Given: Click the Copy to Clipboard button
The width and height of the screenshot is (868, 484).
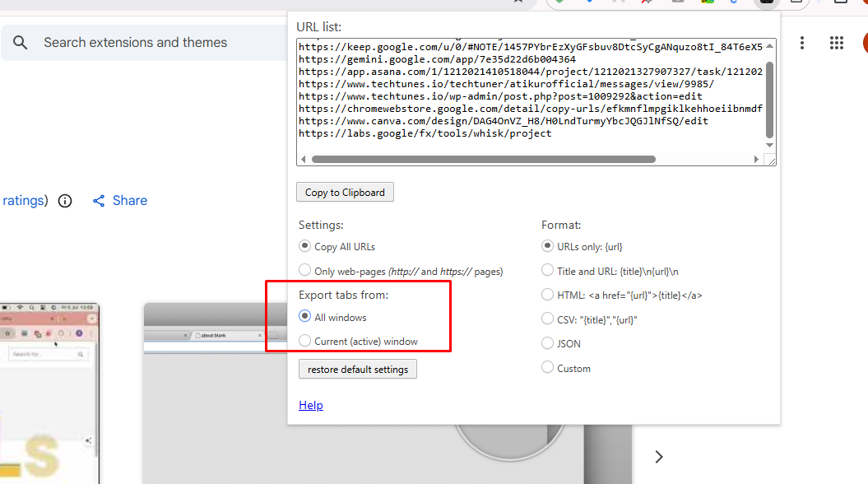Looking at the screenshot, I should (345, 192).
